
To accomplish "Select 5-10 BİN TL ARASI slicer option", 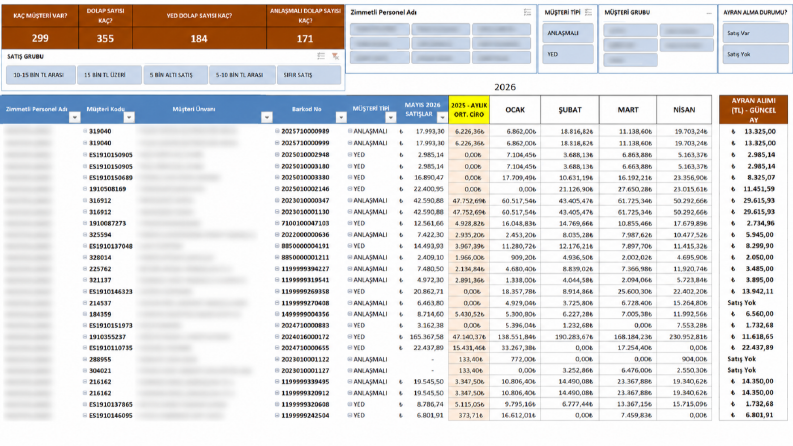I will (242, 75).
